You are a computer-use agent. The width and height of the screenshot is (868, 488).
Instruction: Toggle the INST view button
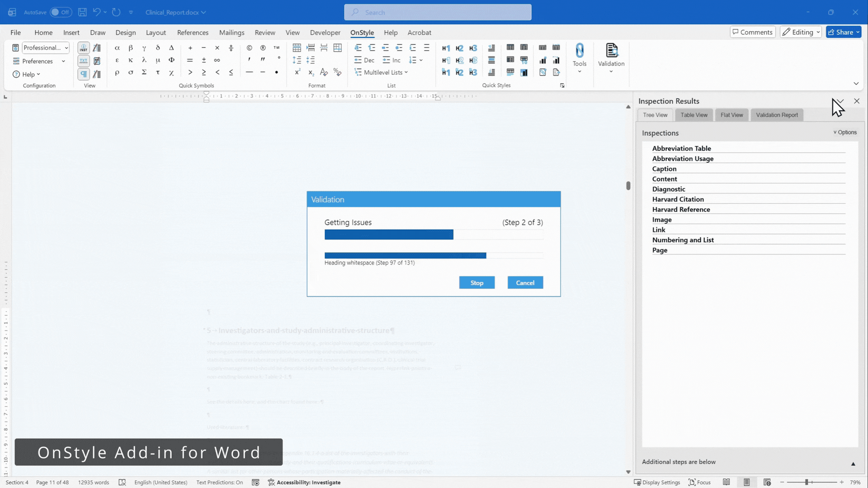pos(84,48)
